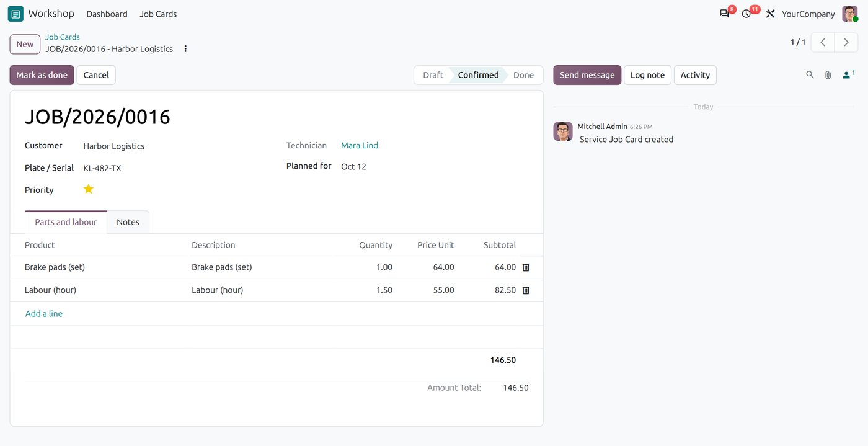This screenshot has height=446, width=868.
Task: Click the Customer field Harbor Logistics
Action: pos(114,146)
